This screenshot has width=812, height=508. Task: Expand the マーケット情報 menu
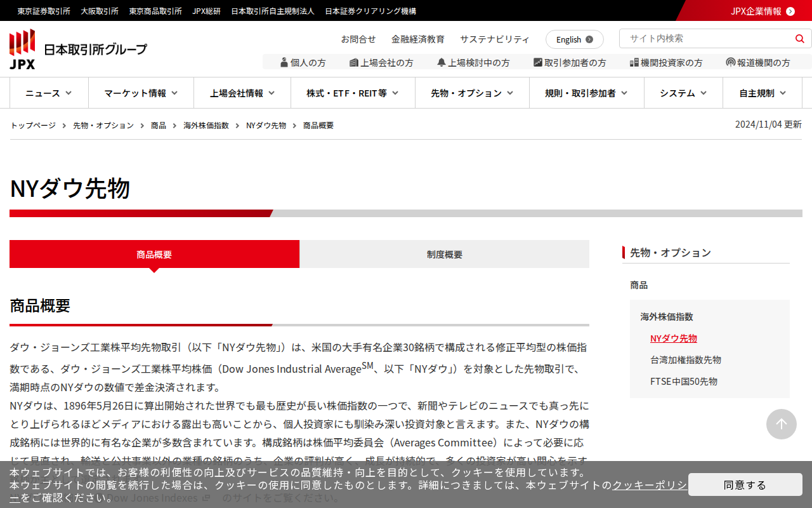(141, 93)
